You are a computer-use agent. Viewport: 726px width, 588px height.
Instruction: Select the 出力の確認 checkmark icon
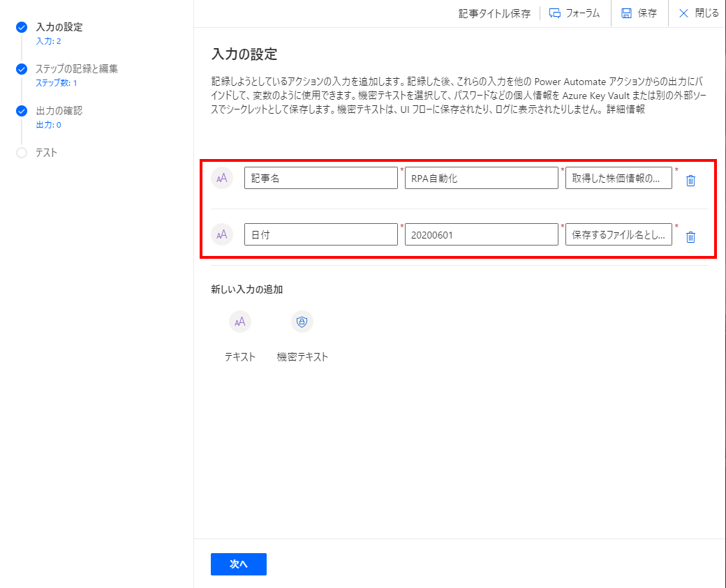(22, 111)
